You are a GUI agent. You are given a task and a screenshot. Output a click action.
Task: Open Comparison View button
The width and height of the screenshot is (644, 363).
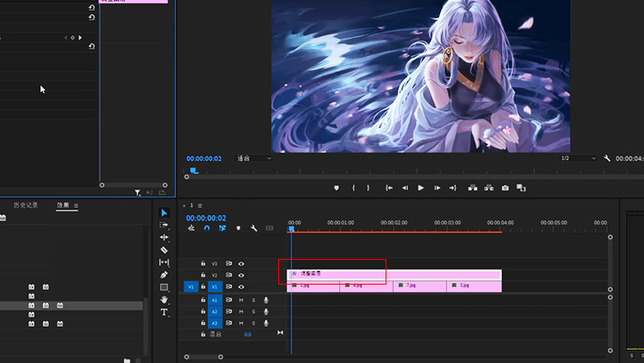point(521,188)
